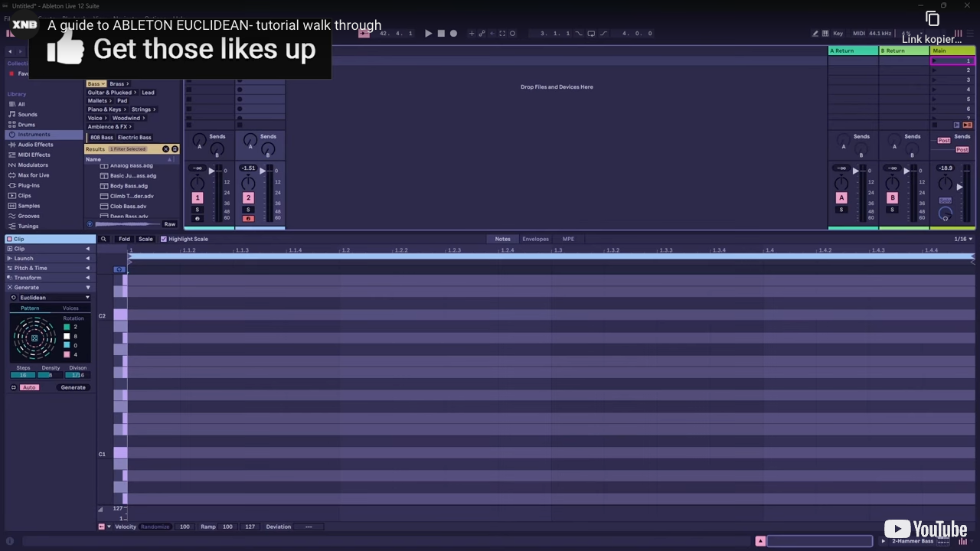980x551 pixels.
Task: Arm the Arrangement Record button
Action: click(x=453, y=34)
